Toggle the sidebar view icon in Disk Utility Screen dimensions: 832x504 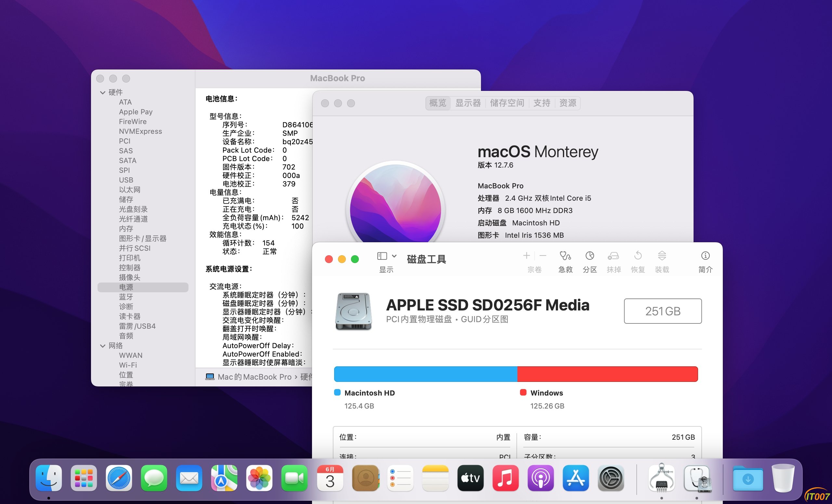click(382, 256)
